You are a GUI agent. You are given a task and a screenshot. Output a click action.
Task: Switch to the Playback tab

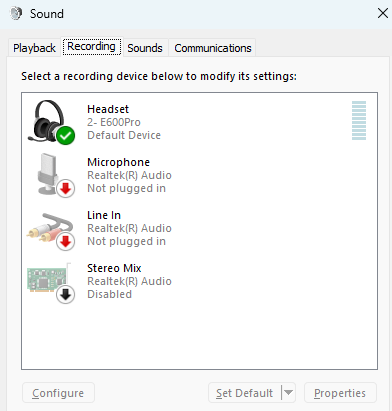[34, 48]
